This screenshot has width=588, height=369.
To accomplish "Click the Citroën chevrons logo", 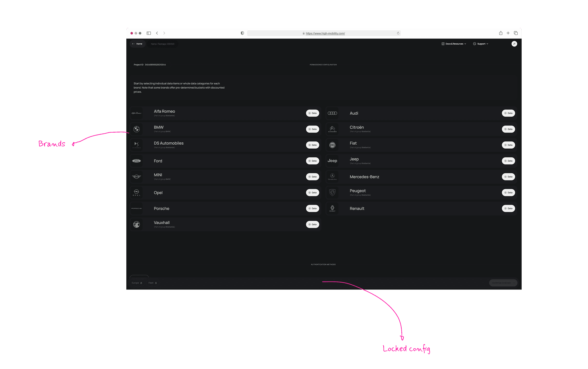I will click(332, 129).
